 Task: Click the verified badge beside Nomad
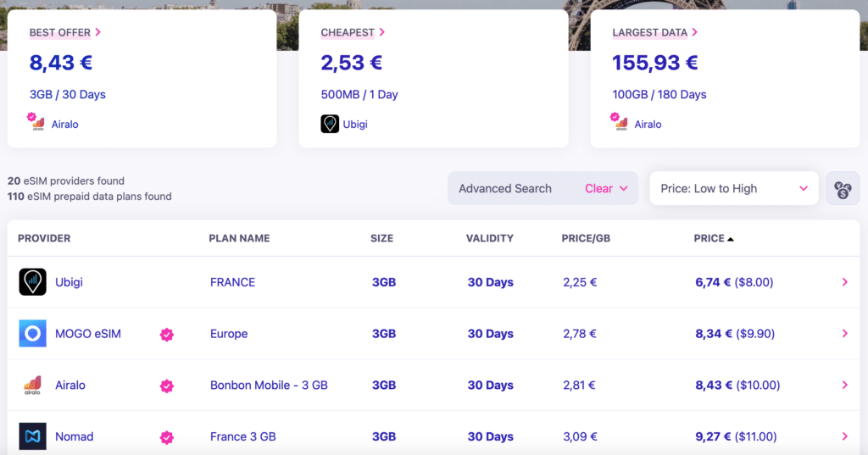(x=167, y=437)
